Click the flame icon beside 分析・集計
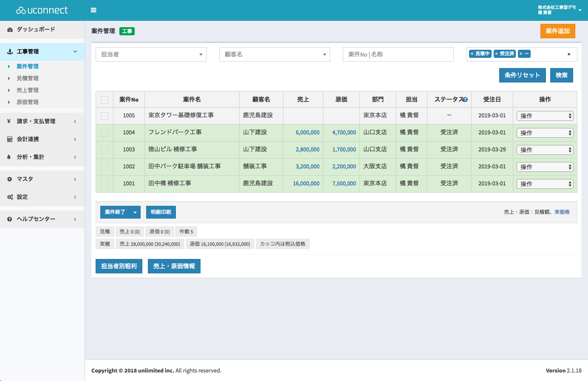This screenshot has width=588, height=381. click(x=9, y=157)
